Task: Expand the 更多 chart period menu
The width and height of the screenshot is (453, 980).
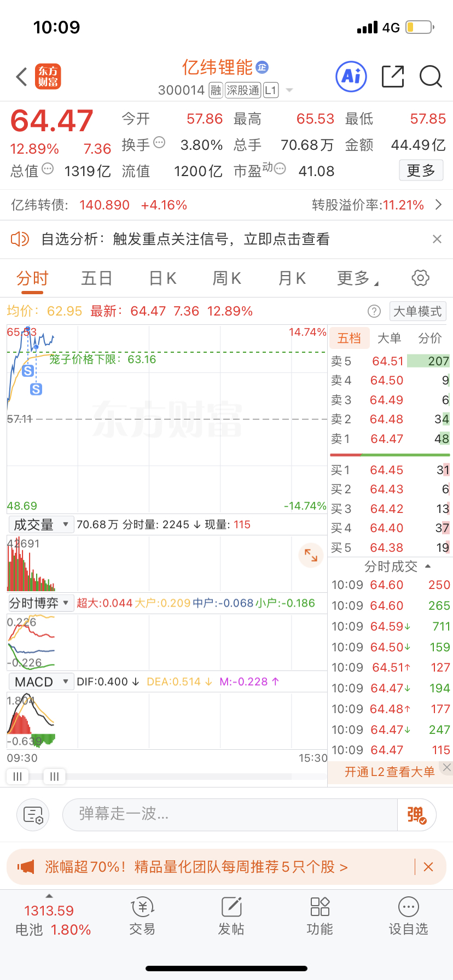Action: point(357,278)
